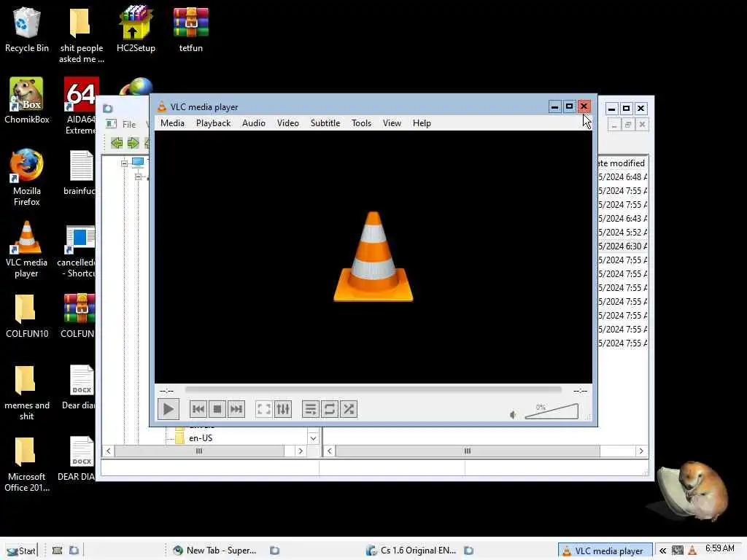Click VLC media player taskbar button
This screenshot has width=747, height=560.
tap(605, 551)
